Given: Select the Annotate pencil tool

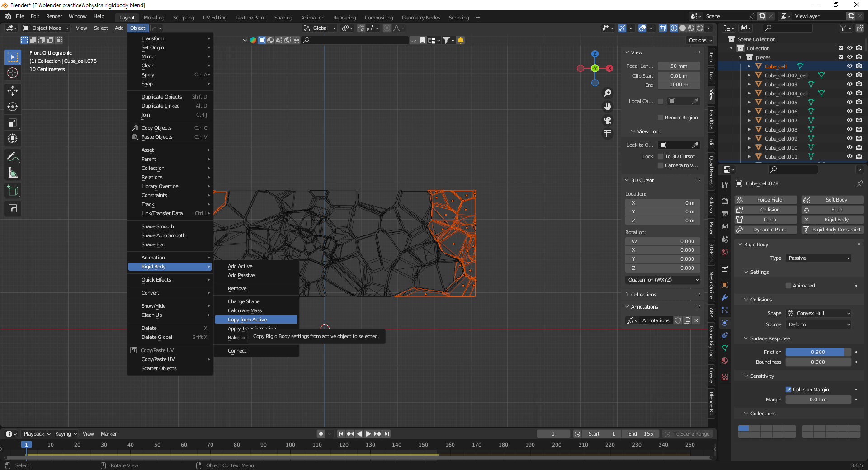Looking at the screenshot, I should [x=13, y=156].
